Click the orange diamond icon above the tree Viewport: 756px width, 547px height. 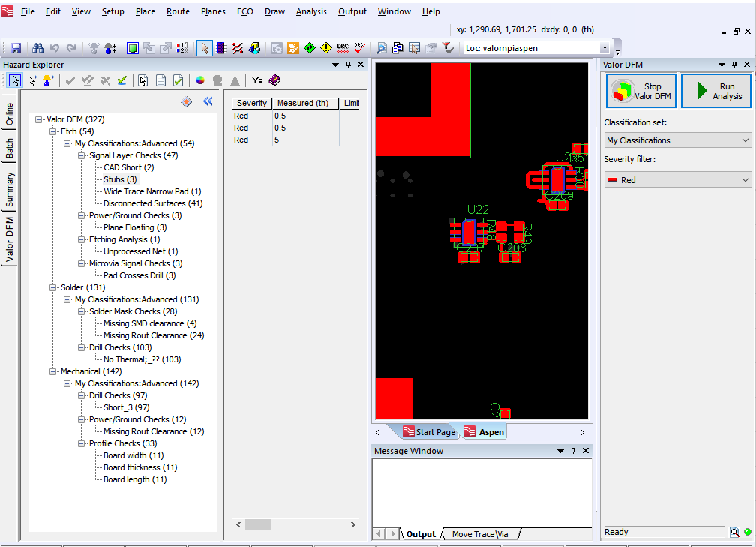tap(187, 102)
